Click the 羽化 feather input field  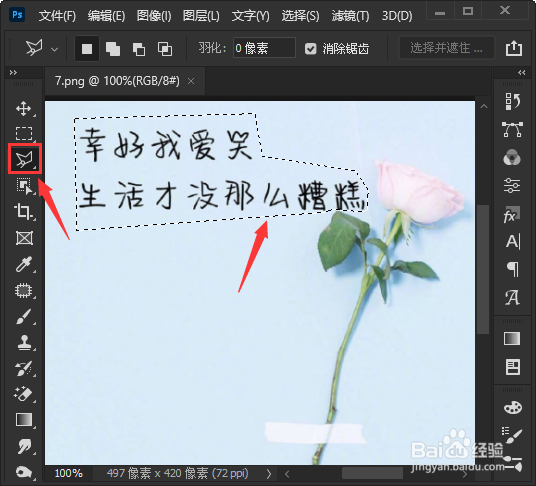(264, 48)
